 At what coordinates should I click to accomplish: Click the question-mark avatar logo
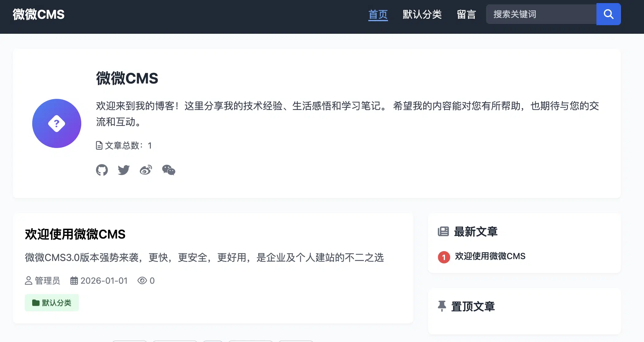click(57, 123)
